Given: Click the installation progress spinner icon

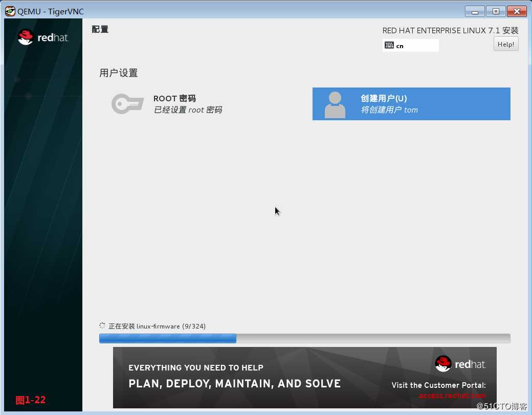Looking at the screenshot, I should point(102,326).
